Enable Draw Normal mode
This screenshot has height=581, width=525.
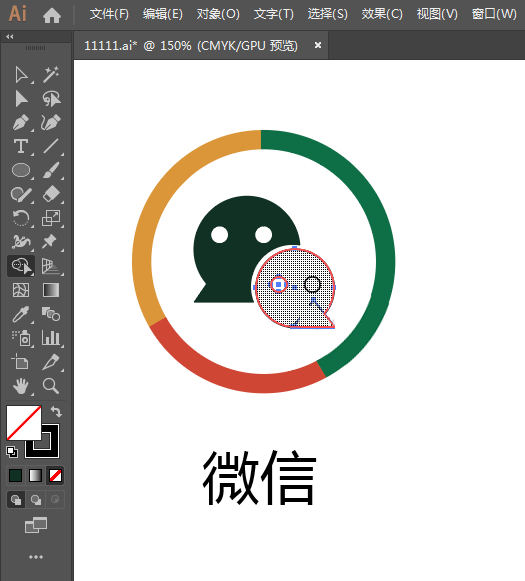coord(16,500)
